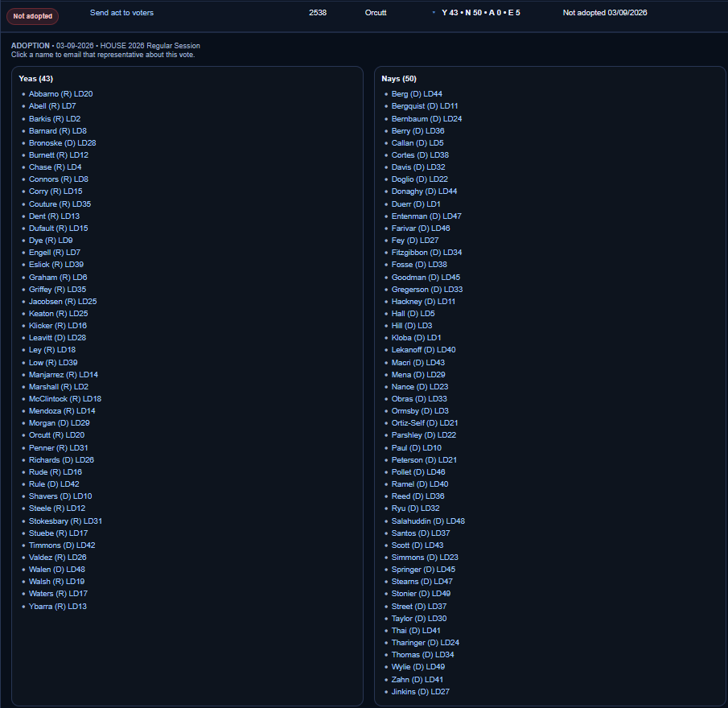Image resolution: width=728 pixels, height=708 pixels.
Task: Email Abell (R) LD7
Action: 52,106
